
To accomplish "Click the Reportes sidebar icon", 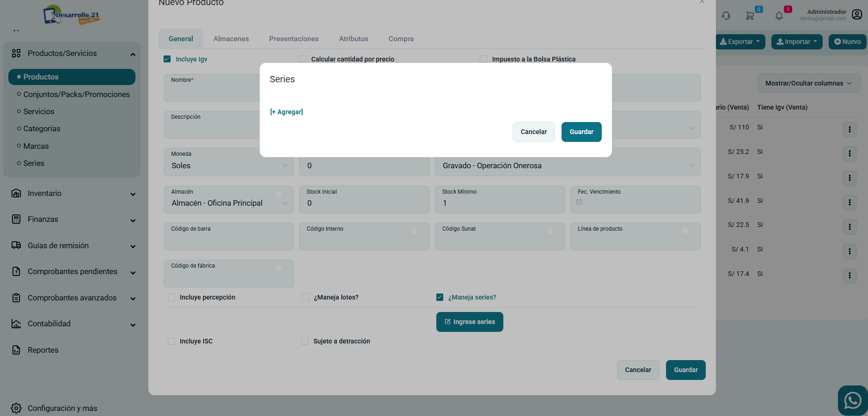I will coord(16,350).
